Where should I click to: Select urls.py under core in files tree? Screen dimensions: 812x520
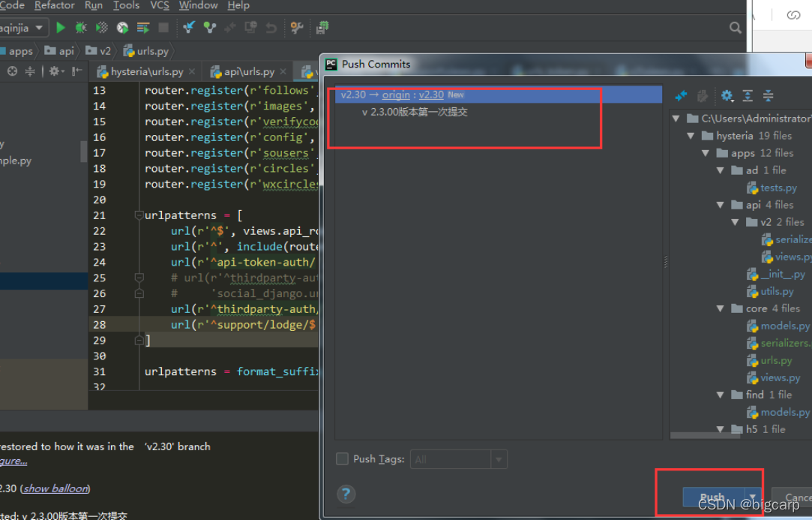click(776, 360)
